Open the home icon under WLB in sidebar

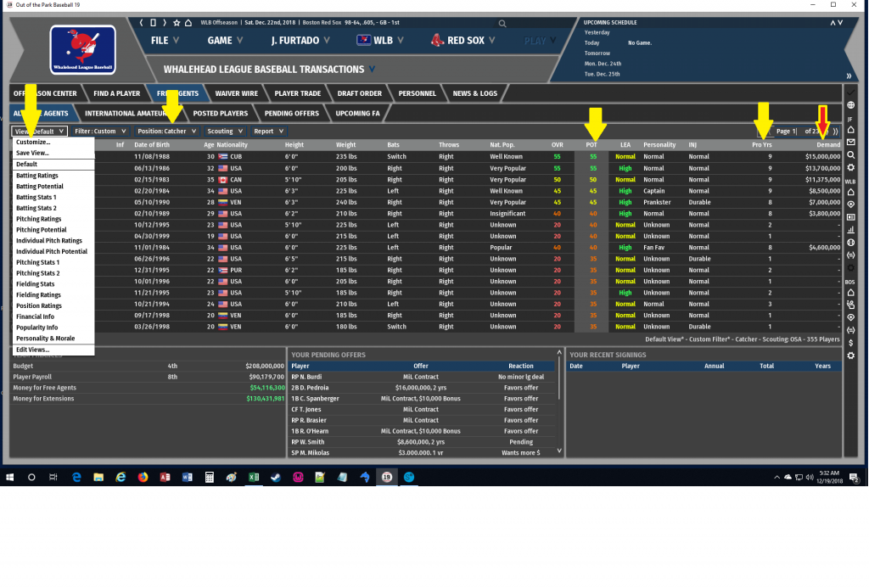pos(850,193)
